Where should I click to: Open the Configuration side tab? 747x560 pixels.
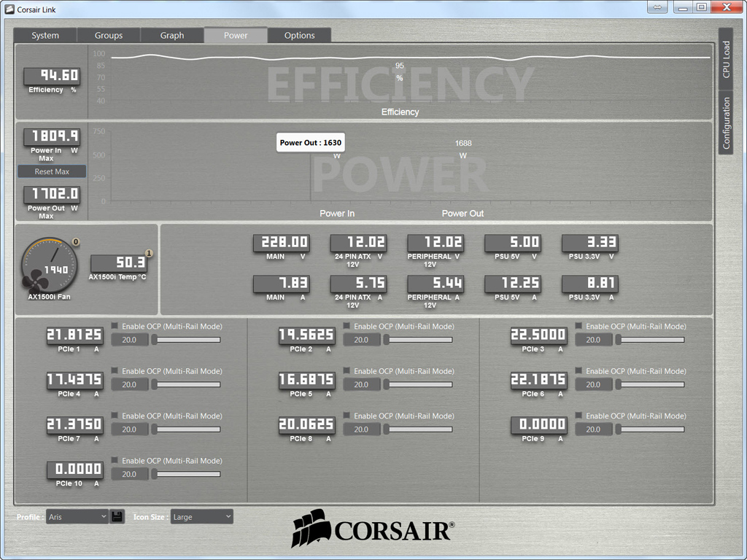(726, 122)
